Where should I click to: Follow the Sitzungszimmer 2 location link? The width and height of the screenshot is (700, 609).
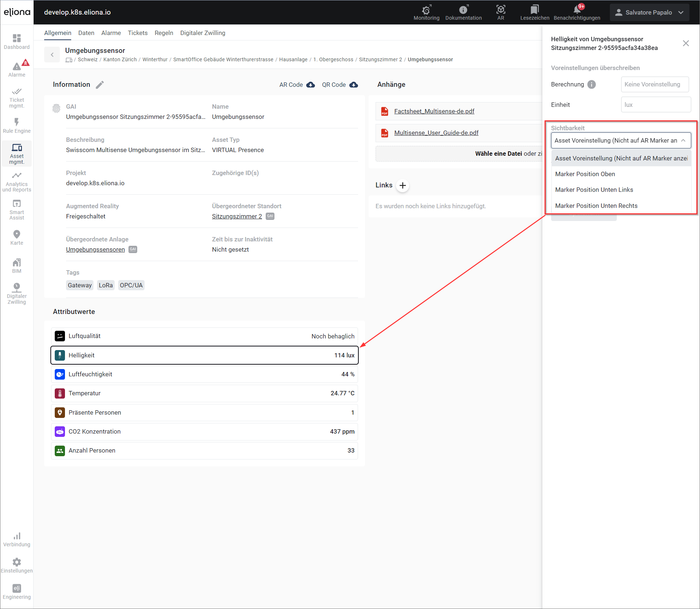[237, 216]
